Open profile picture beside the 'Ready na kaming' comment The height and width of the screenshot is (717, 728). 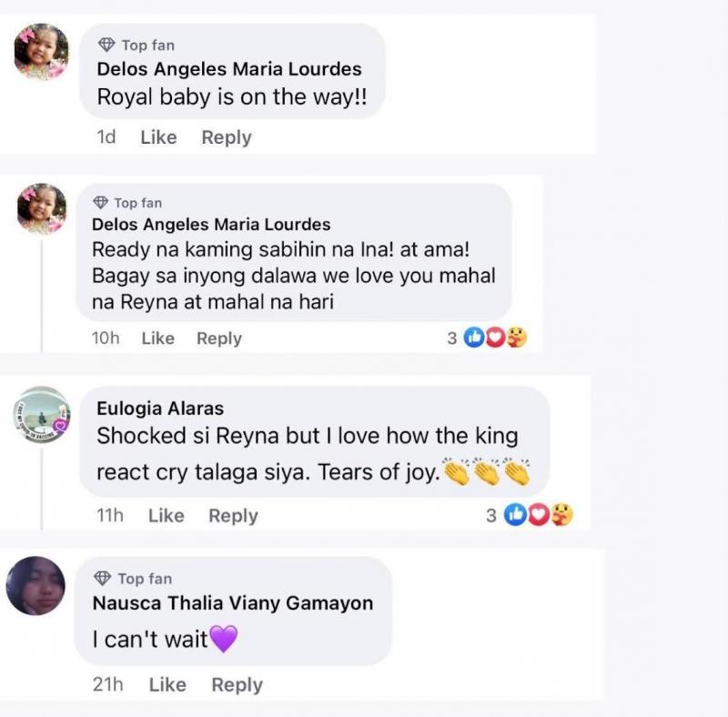(x=42, y=209)
